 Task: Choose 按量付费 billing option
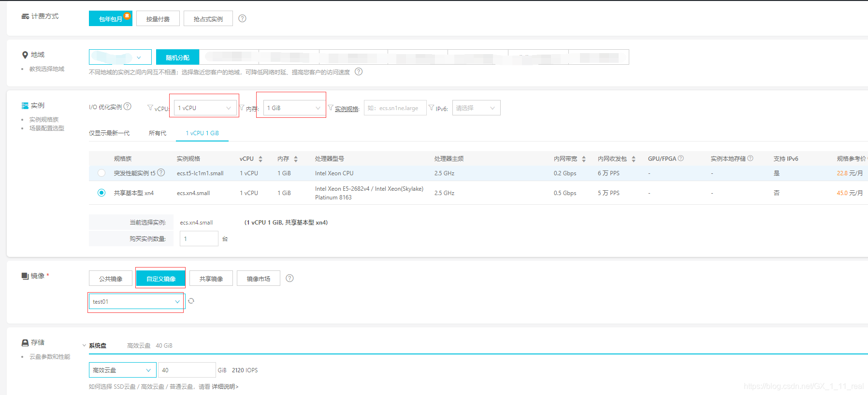point(158,18)
